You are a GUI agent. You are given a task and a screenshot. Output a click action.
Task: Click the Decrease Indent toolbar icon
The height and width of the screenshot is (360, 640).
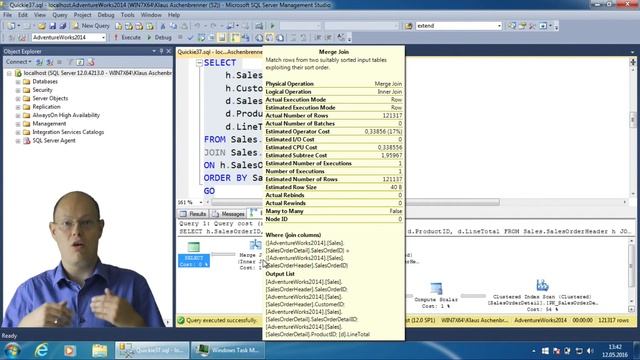coord(318,38)
